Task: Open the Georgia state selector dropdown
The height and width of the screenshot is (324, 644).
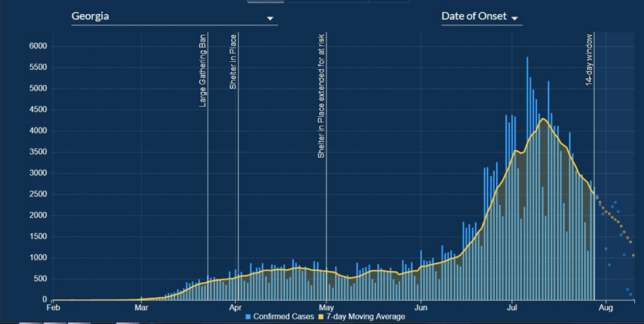Action: (x=173, y=16)
